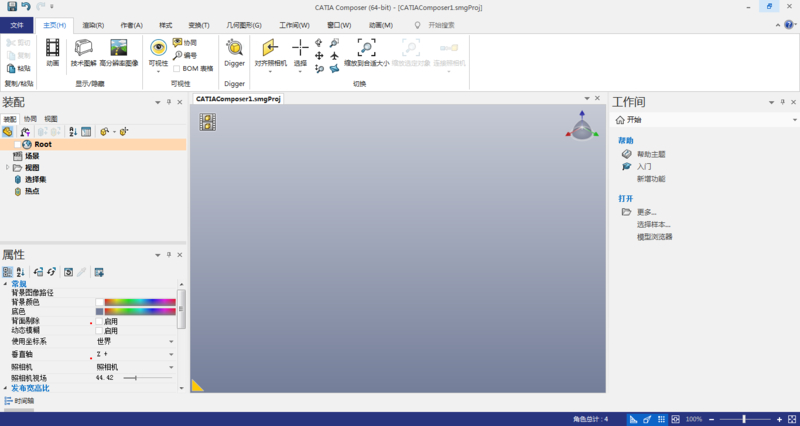The image size is (800, 426).
Task: Select the 热点 tree item
Action: (32, 191)
